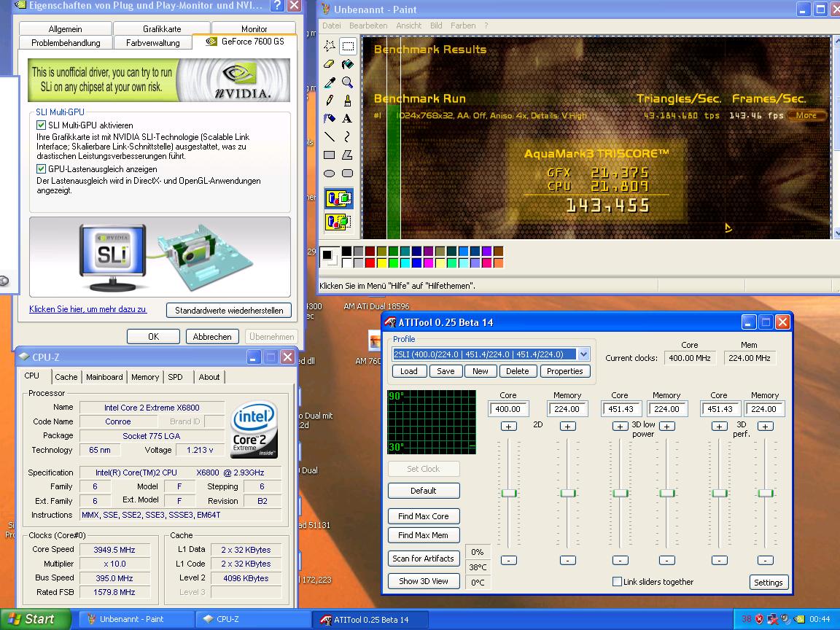The height and width of the screenshot is (630, 840).
Task: Decrease 3D perf Memory clock with minus
Action: 765,560
